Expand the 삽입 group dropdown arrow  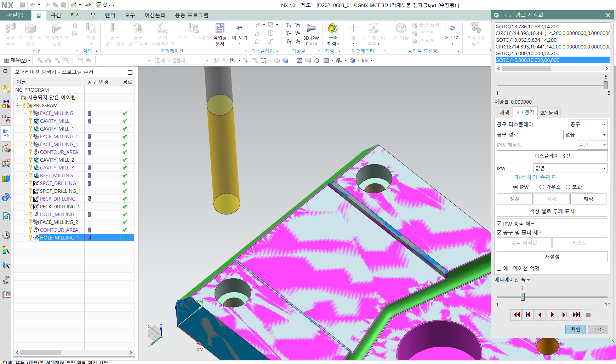click(77, 51)
